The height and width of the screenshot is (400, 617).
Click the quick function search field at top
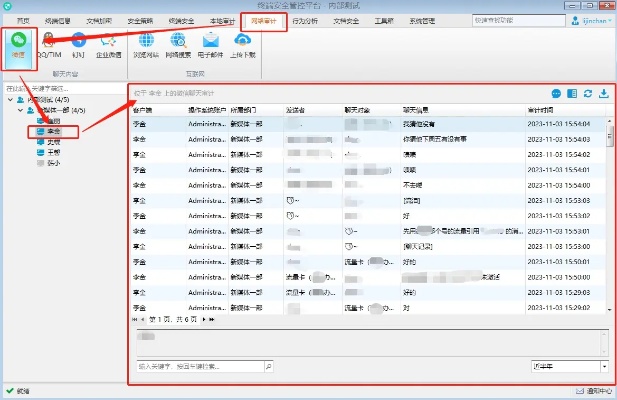click(519, 20)
